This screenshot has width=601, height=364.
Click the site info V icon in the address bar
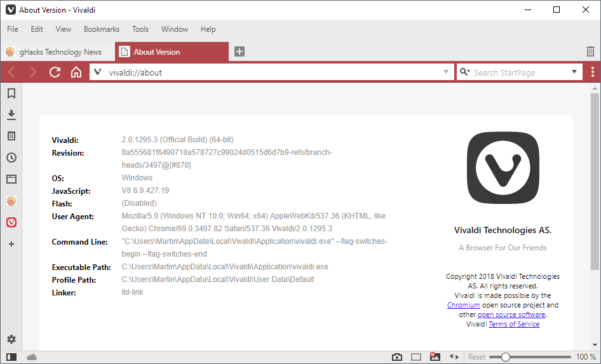pos(98,72)
